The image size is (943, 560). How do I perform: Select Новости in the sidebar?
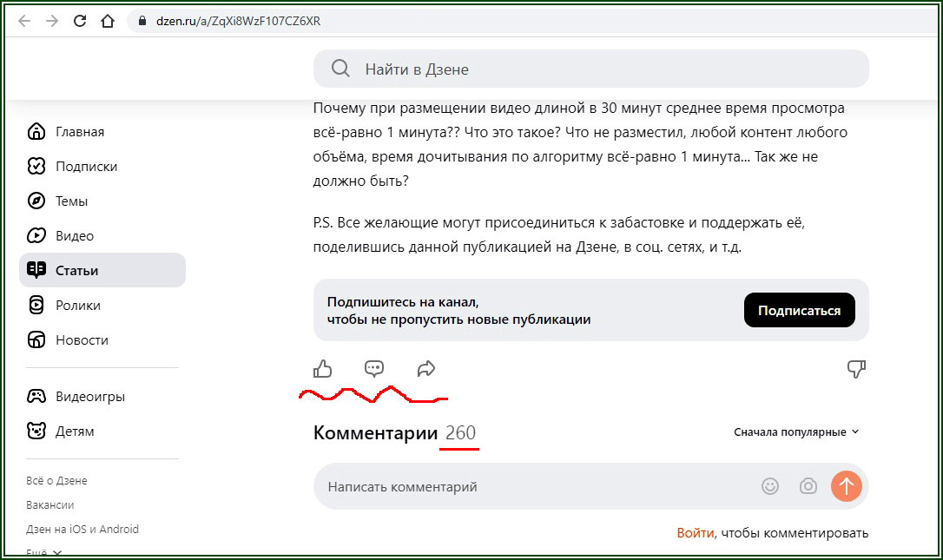point(78,339)
